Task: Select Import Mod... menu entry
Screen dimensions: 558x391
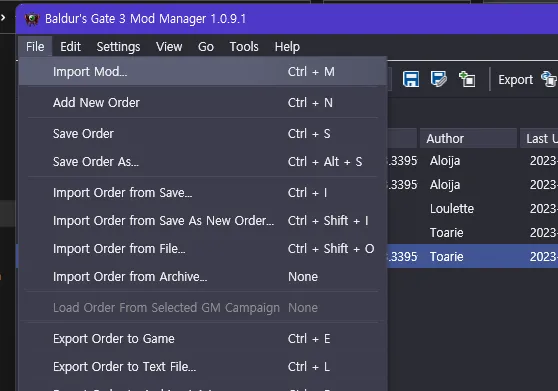Action: tap(203, 72)
